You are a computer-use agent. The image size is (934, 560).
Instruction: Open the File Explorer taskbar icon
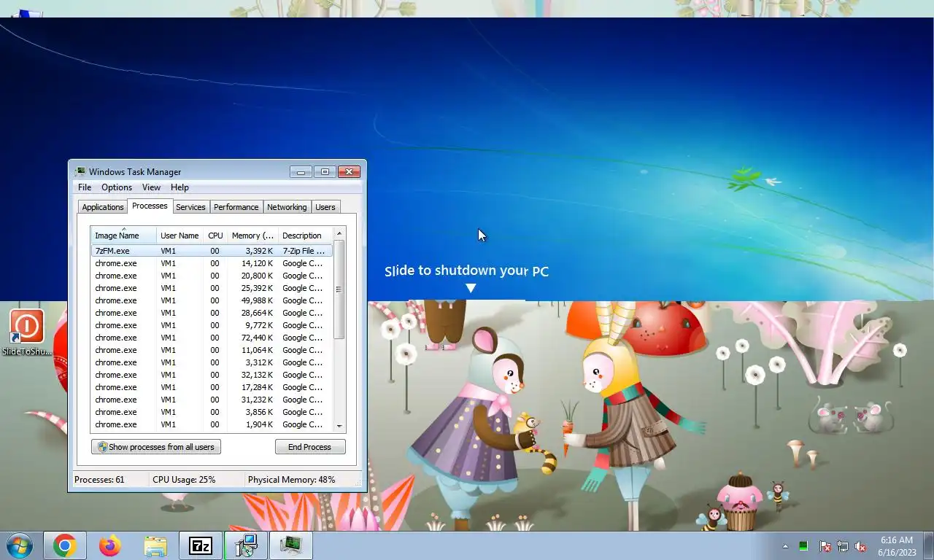point(155,545)
